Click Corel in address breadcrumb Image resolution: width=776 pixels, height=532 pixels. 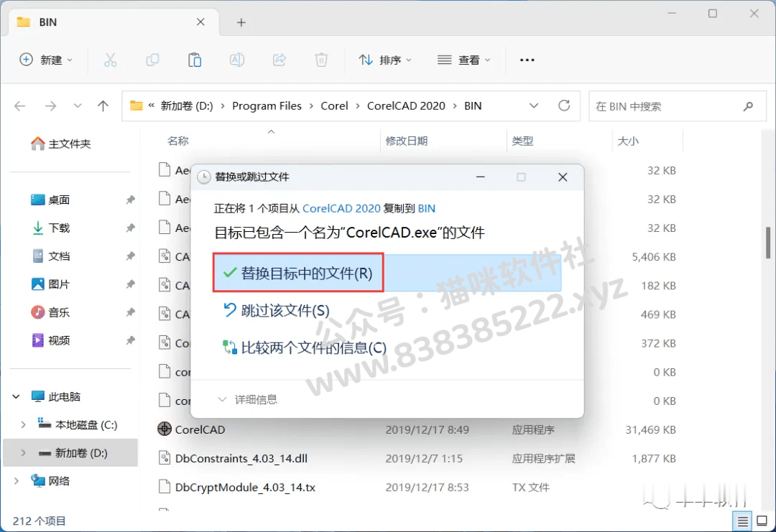coord(335,106)
